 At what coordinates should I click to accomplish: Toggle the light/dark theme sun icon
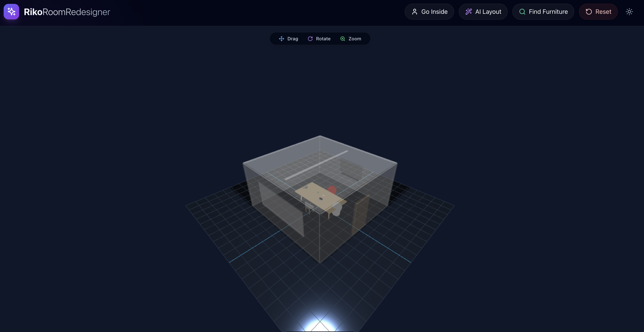(x=629, y=12)
